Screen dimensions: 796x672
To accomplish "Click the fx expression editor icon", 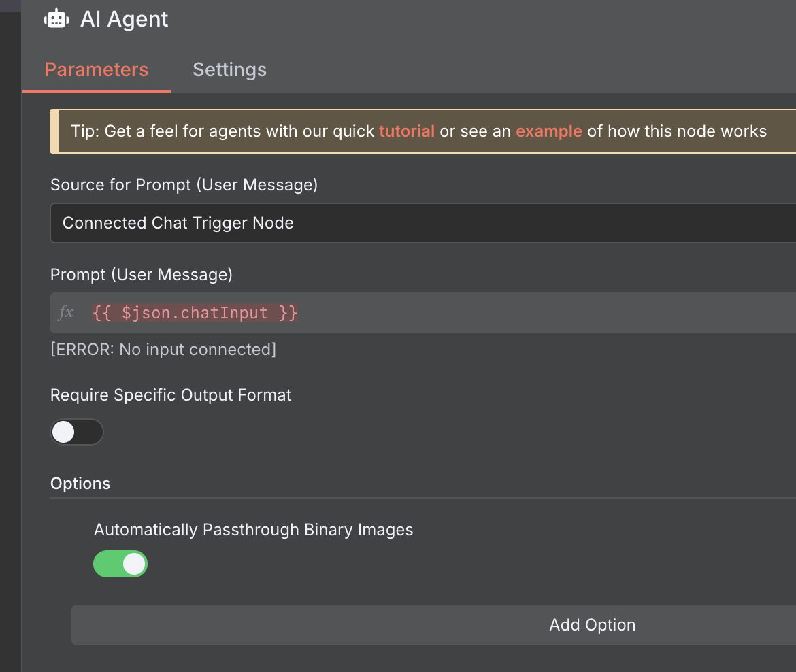I will pyautogui.click(x=65, y=312).
